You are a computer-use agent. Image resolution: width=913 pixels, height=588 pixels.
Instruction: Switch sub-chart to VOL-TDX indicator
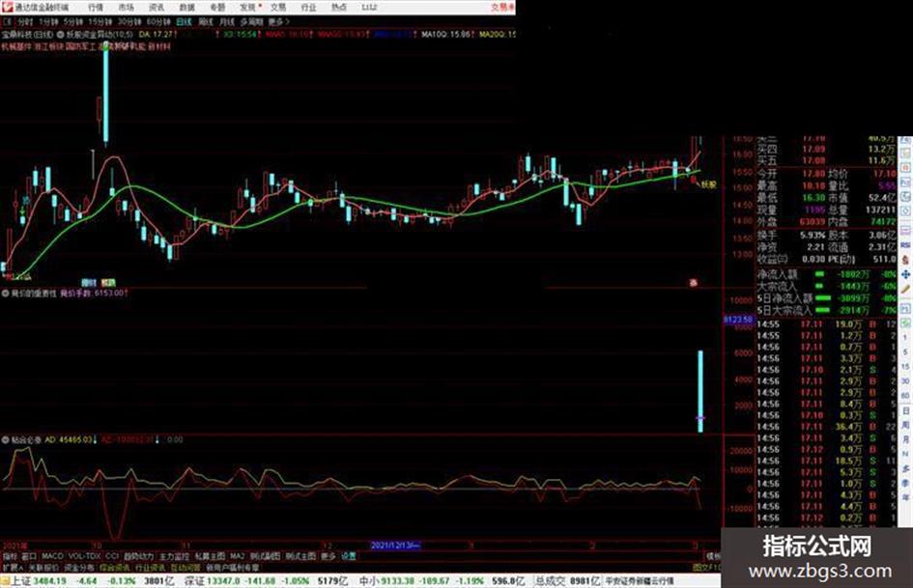click(85, 556)
